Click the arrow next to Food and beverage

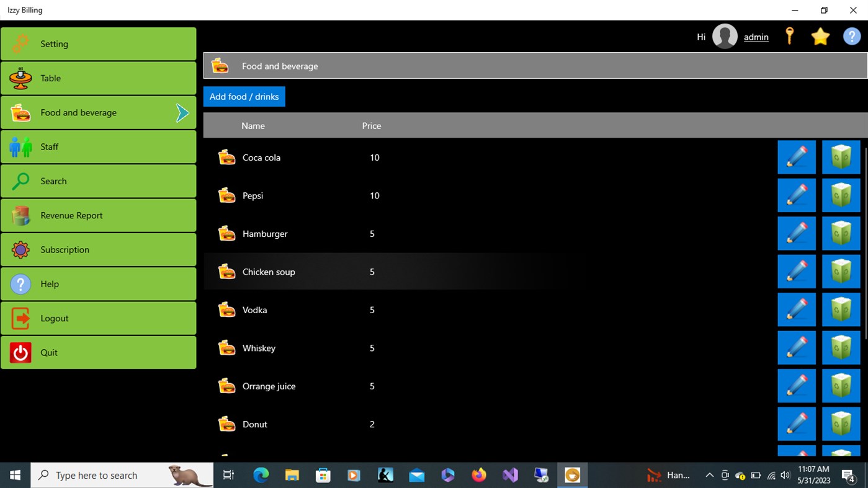pyautogui.click(x=182, y=112)
